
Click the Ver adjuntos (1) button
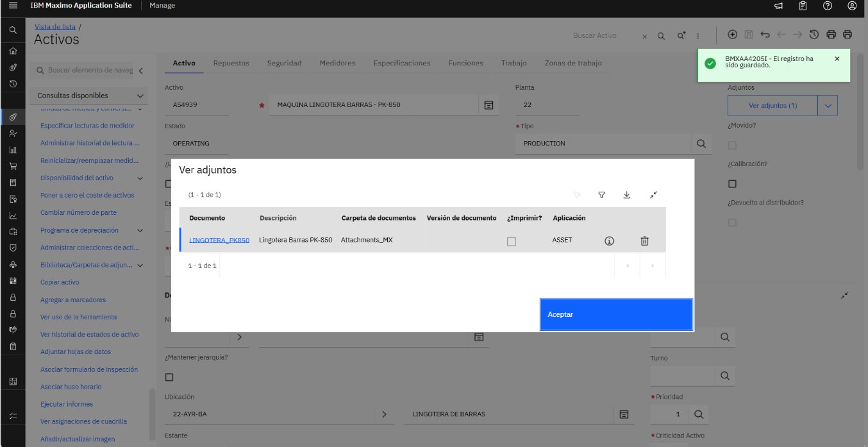point(772,105)
